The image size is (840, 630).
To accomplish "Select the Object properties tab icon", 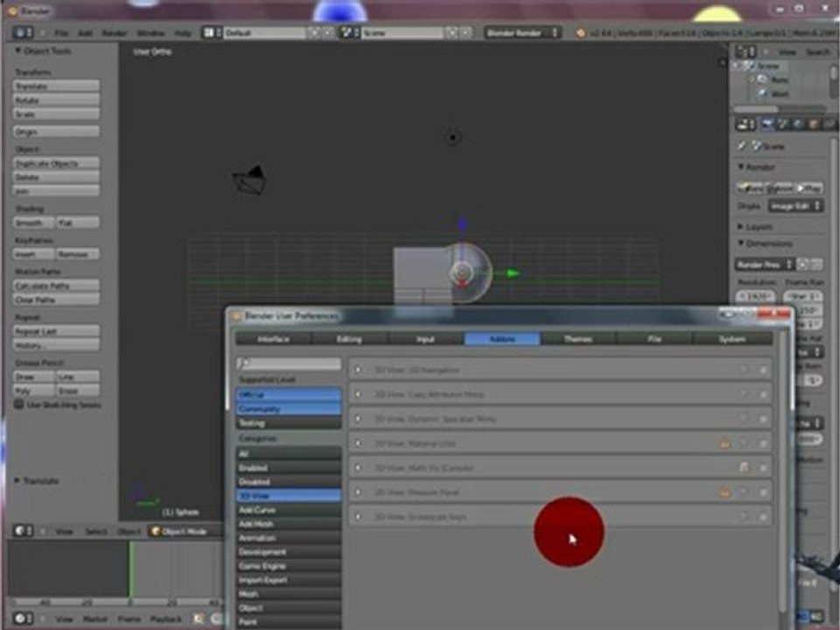I will (x=814, y=124).
